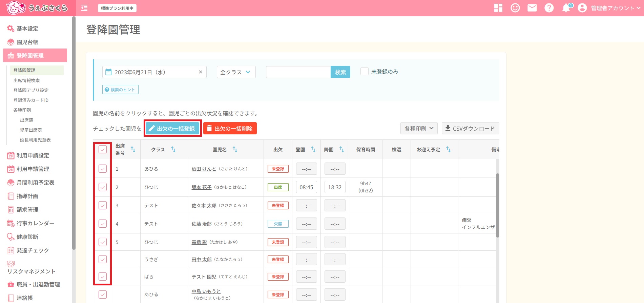Click the 出席 status badge for 坂本 花子
The width and height of the screenshot is (644, 303).
[x=278, y=187]
